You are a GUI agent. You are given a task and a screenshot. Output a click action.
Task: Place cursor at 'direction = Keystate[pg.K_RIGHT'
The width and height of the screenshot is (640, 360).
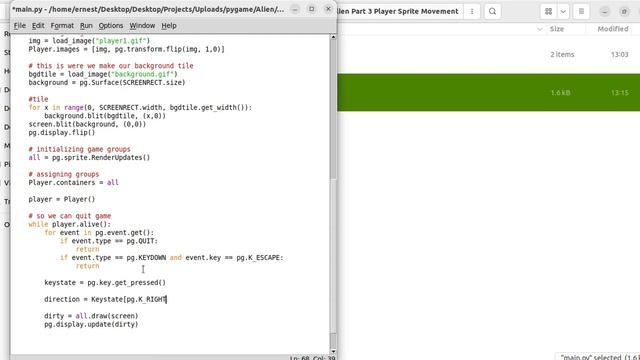(x=105, y=299)
